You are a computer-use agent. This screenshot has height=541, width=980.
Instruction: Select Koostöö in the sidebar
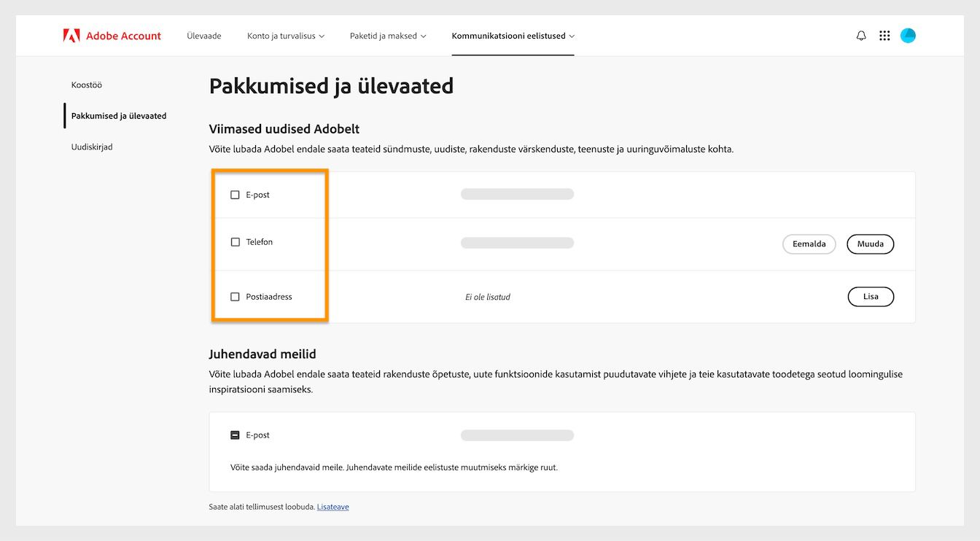point(86,85)
